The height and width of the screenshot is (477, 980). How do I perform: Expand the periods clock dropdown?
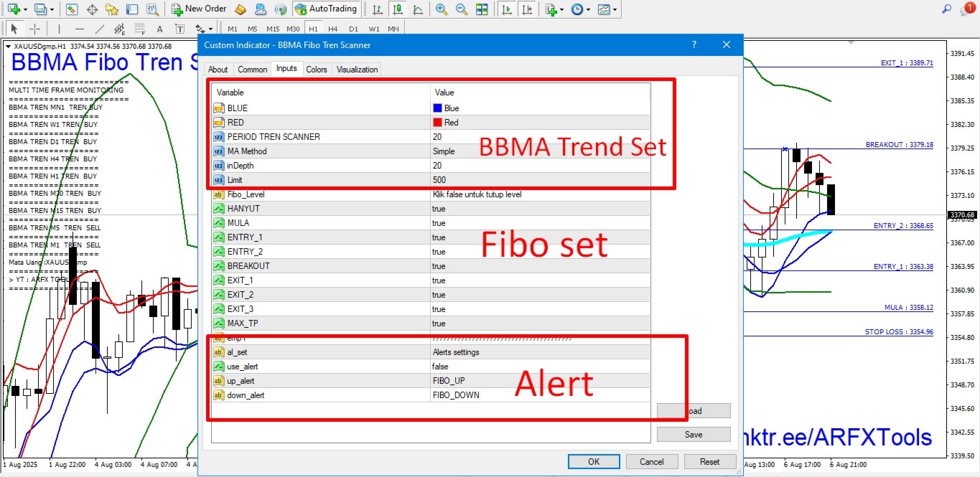[588, 10]
